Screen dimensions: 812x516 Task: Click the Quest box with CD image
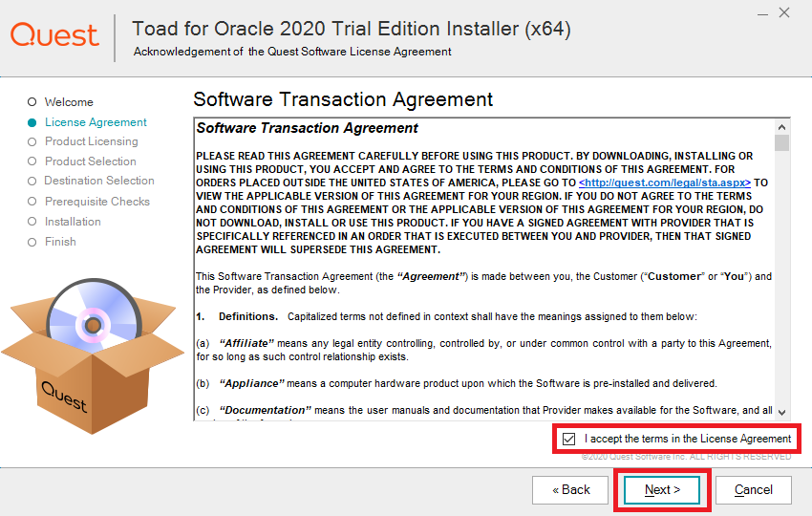click(93, 355)
